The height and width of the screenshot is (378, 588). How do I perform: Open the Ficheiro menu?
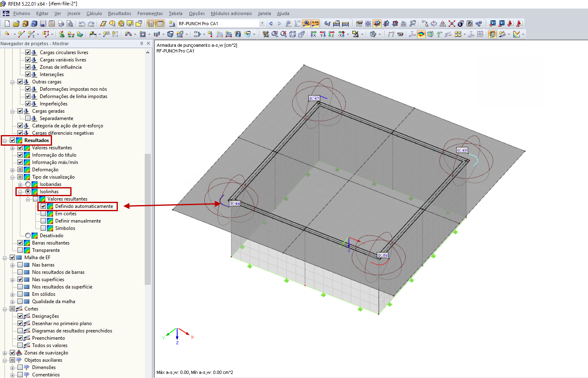[22, 13]
